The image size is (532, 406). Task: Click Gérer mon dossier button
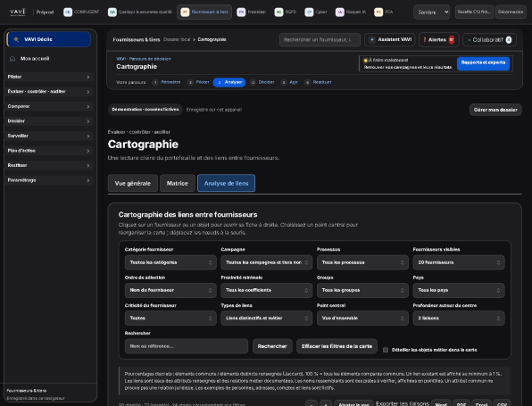pyautogui.click(x=495, y=110)
